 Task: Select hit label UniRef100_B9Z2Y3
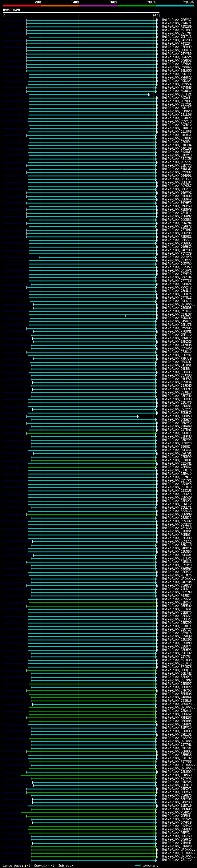pos(177,409)
